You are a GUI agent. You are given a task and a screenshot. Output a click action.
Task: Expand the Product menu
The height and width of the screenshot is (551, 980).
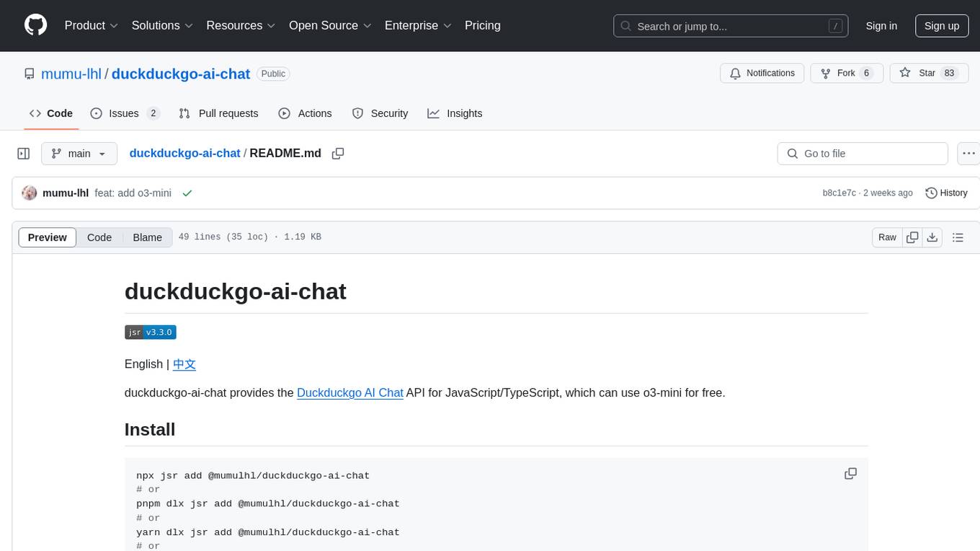pos(92,25)
